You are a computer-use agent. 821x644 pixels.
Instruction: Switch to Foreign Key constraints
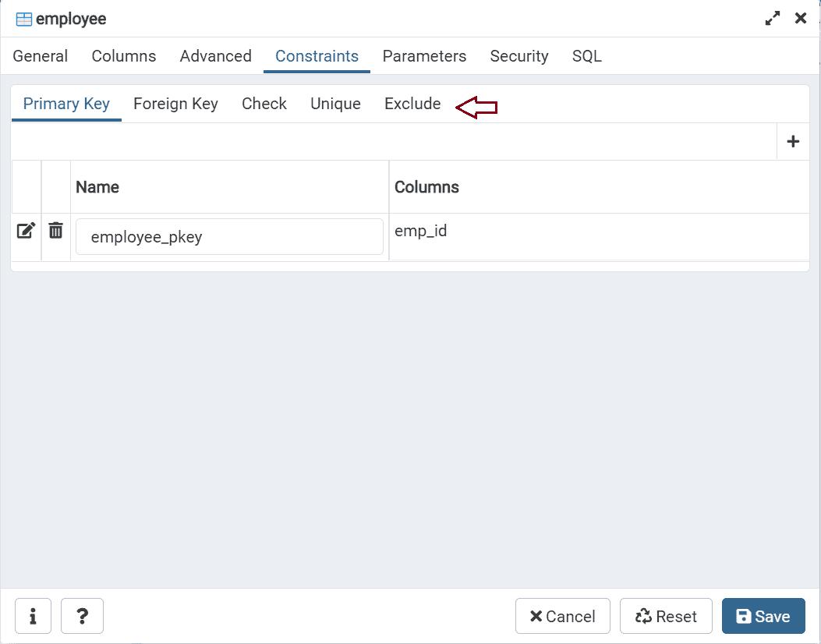(x=175, y=104)
